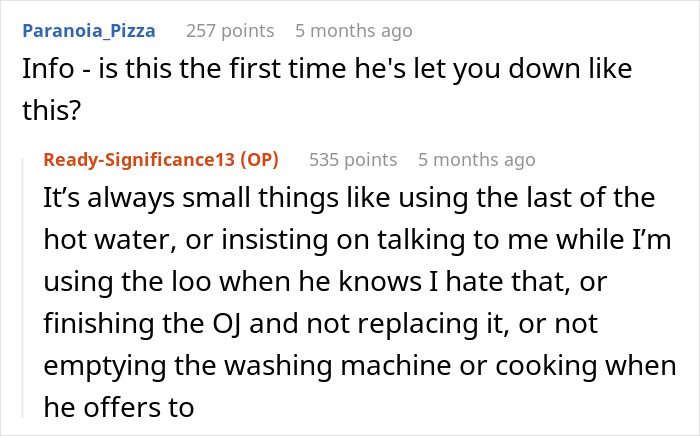Click the 535 points score
The image size is (700, 436).
tap(353, 160)
